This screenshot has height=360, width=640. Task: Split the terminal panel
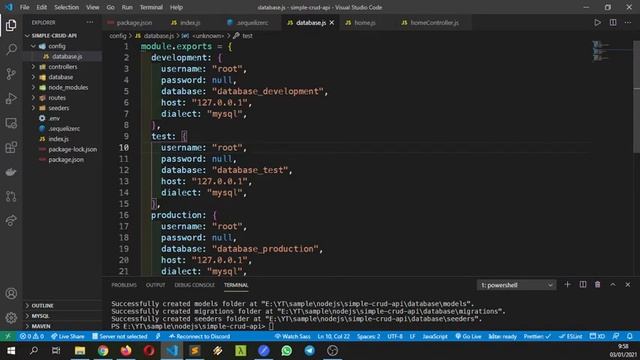[x=582, y=284]
